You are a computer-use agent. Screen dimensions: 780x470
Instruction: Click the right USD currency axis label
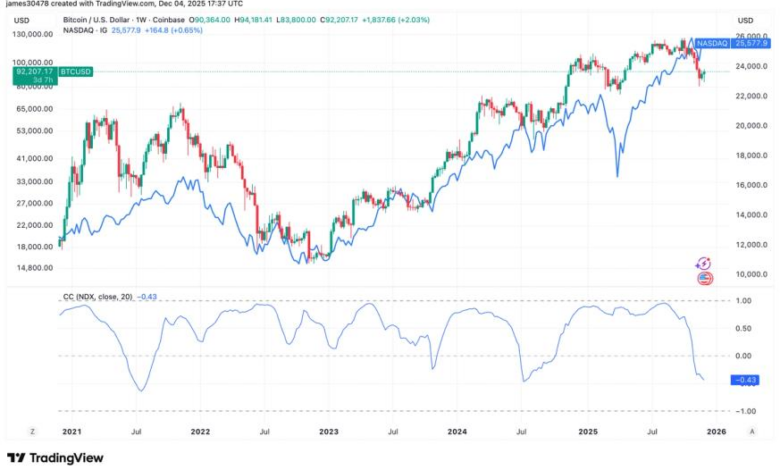tap(745, 21)
